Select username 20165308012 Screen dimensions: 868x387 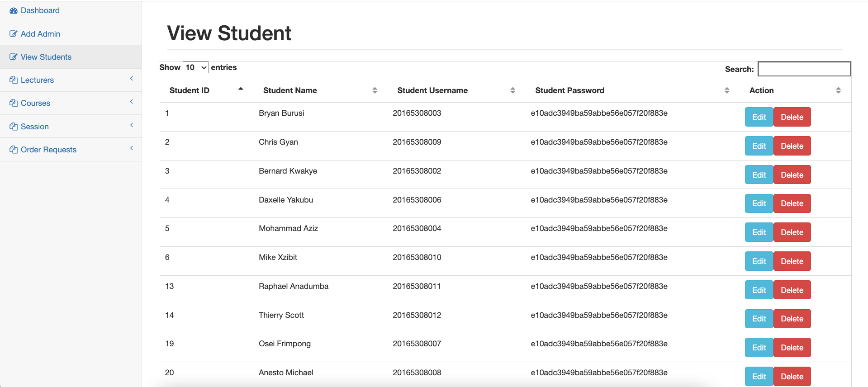[417, 315]
